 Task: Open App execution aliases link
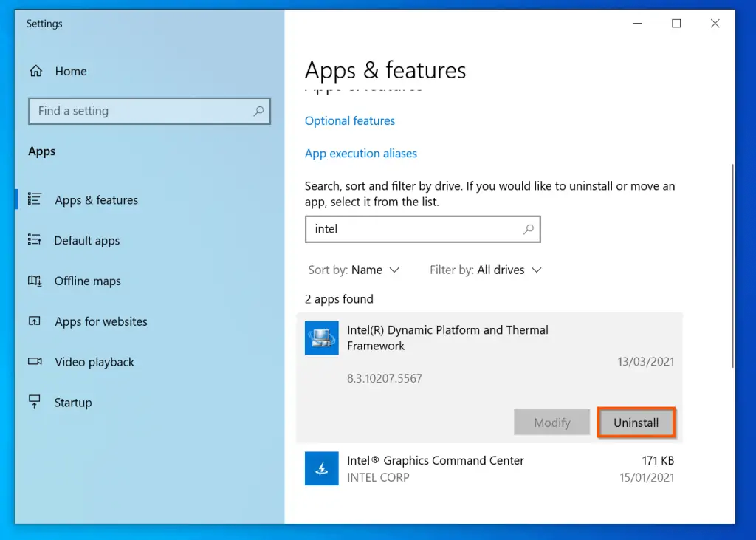click(361, 154)
